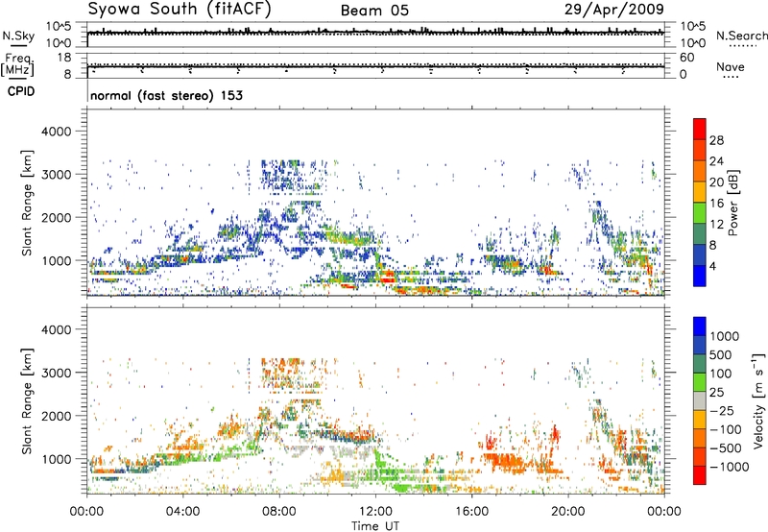Click the "04:00" time tick label
Image resolution: width=768 pixels, height=532 pixels.
coord(182,512)
